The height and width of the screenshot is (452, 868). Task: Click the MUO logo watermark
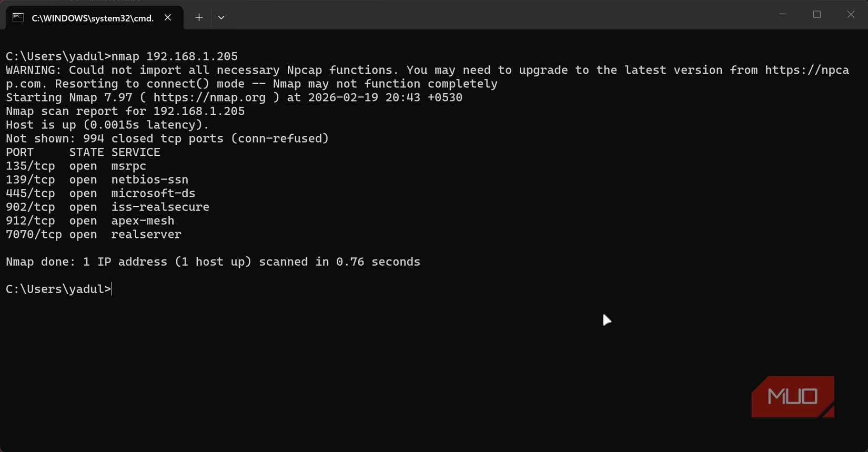(792, 396)
